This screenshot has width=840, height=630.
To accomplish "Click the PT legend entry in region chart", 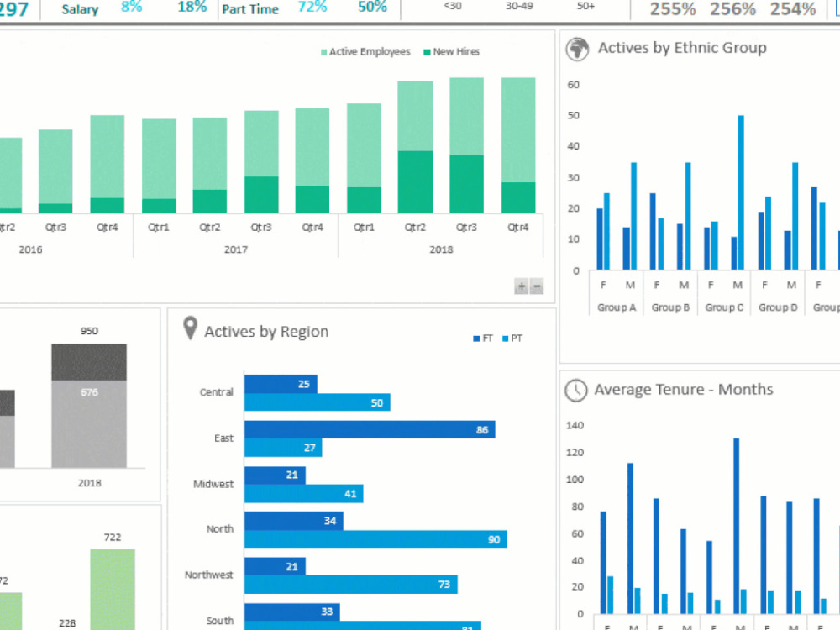I will click(512, 339).
